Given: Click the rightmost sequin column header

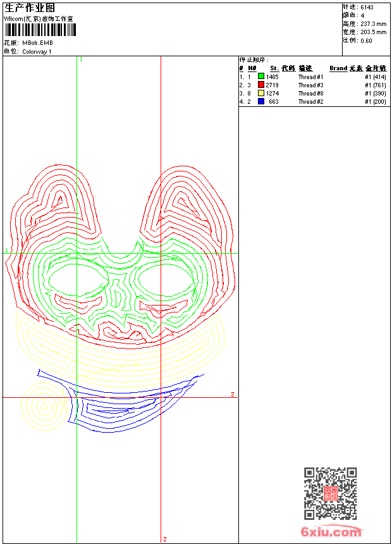Looking at the screenshot, I should [376, 68].
